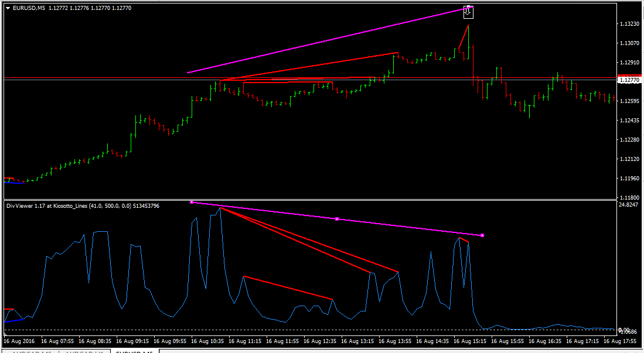The height and width of the screenshot is (353, 644).
Task: Click the 1.13230 price axis value
Action: [x=629, y=24]
